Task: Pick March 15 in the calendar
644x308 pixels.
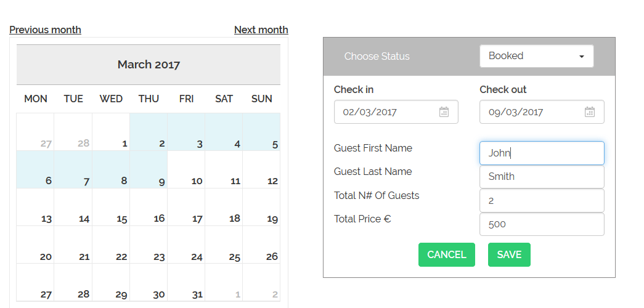Action: [111, 207]
